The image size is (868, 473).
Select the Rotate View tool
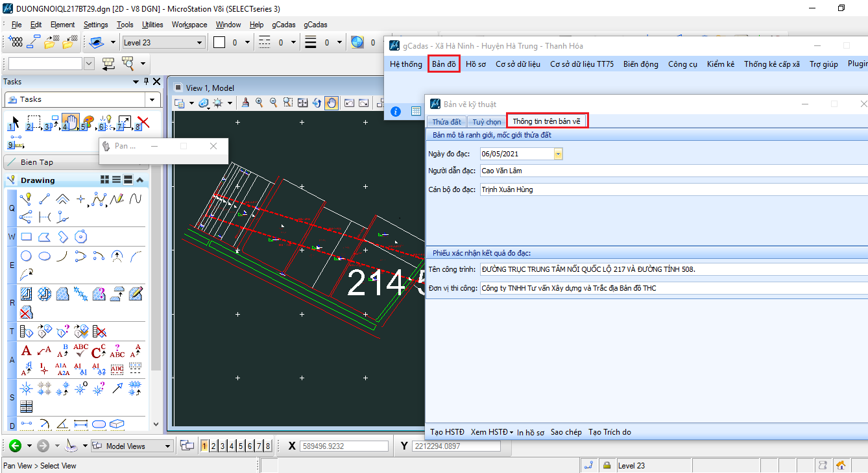[x=317, y=103]
